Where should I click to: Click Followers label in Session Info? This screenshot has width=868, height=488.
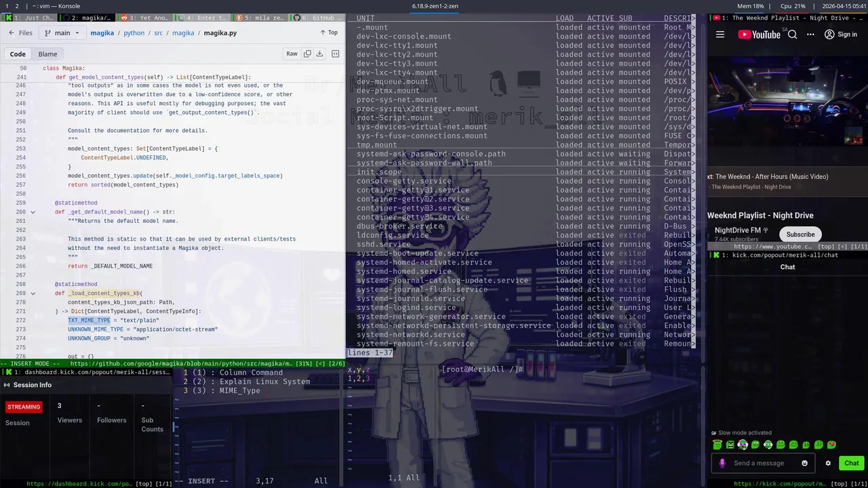tap(112, 420)
